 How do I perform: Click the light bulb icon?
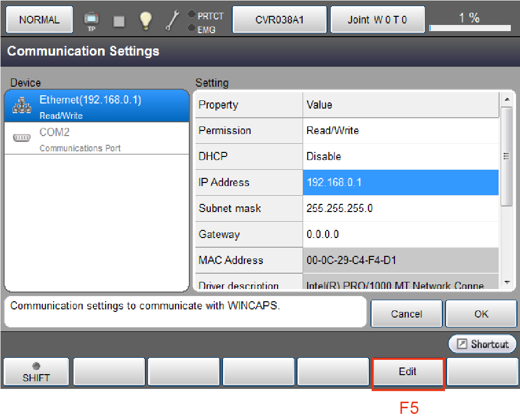pos(146,20)
